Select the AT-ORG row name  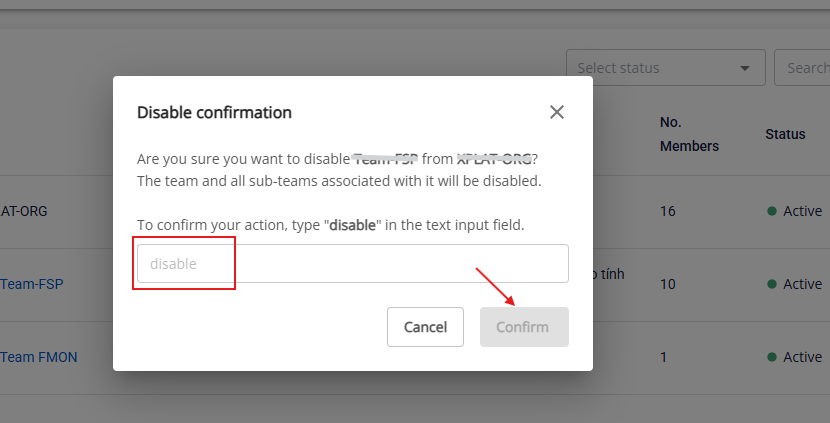pyautogui.click(x=24, y=211)
